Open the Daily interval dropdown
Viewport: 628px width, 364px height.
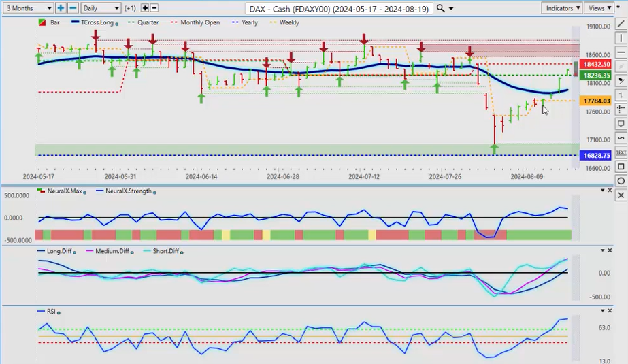coord(101,8)
